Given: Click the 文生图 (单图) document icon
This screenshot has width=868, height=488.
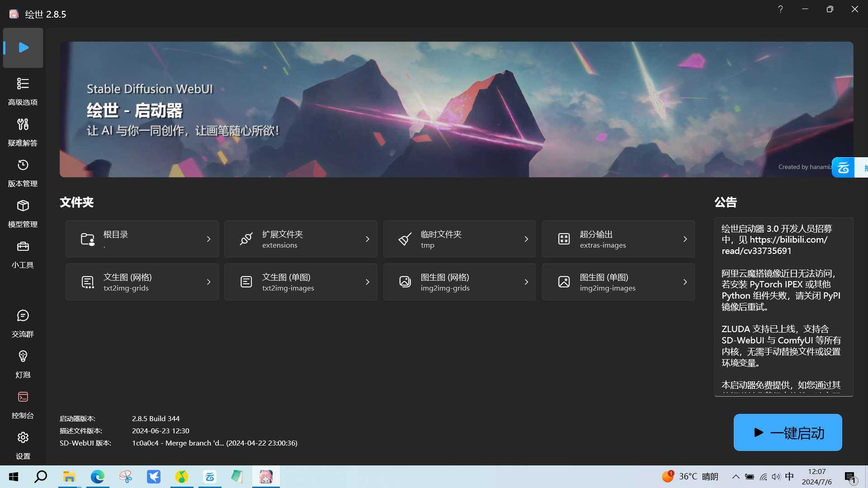Looking at the screenshot, I should click(246, 282).
